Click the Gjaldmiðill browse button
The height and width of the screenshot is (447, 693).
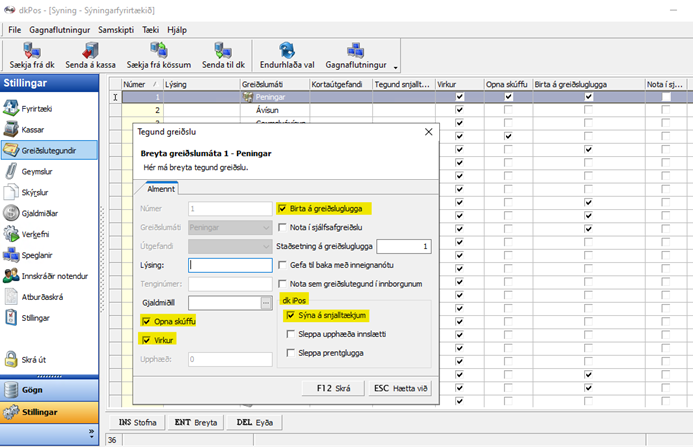click(266, 301)
